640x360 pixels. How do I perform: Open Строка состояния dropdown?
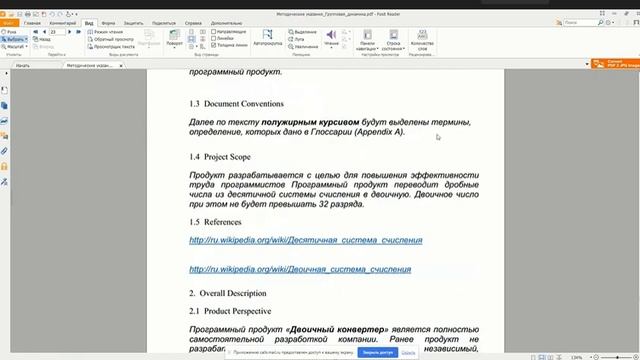pos(393,40)
